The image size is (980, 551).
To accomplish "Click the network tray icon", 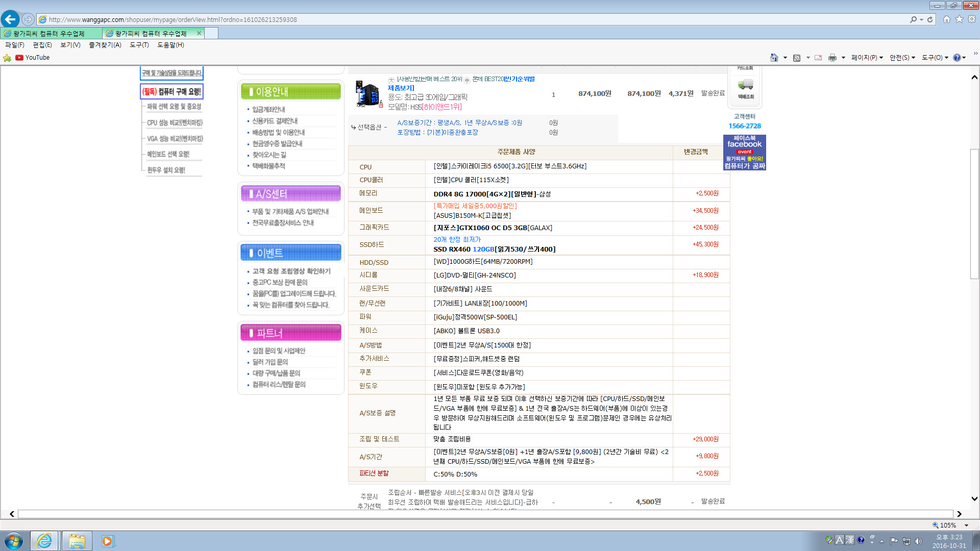I will [906, 541].
